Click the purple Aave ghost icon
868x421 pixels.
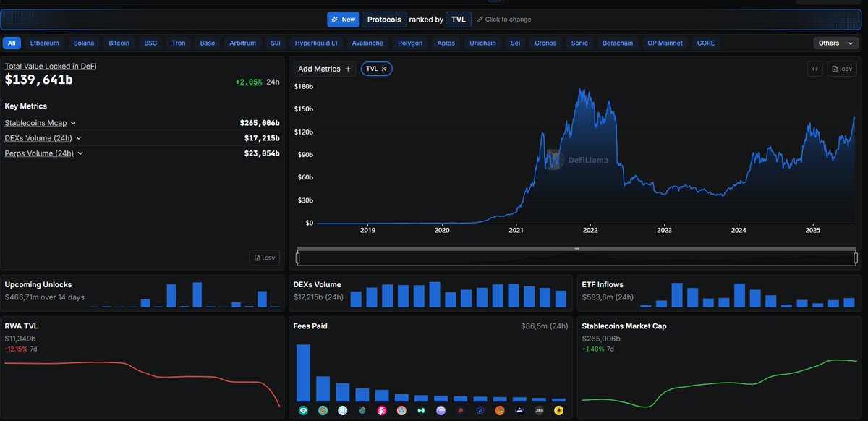[x=441, y=410]
